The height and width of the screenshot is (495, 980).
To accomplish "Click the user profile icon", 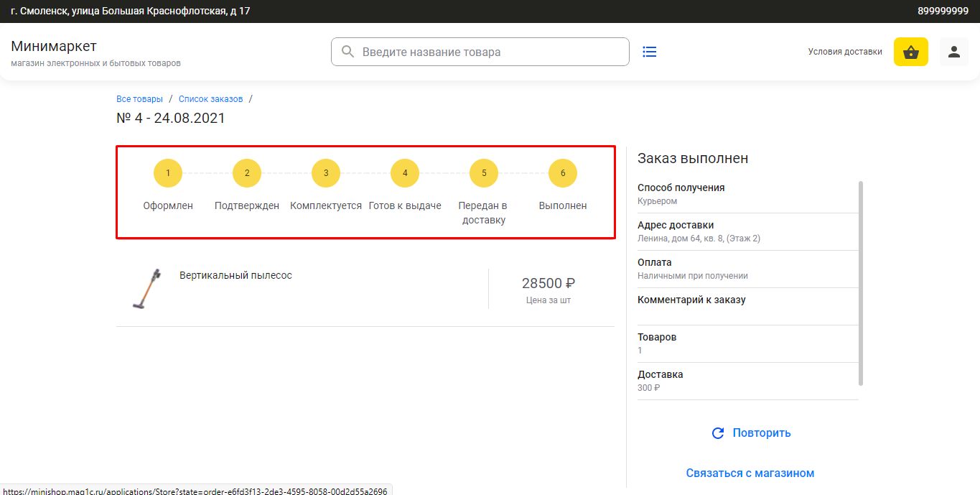I will 953,52.
